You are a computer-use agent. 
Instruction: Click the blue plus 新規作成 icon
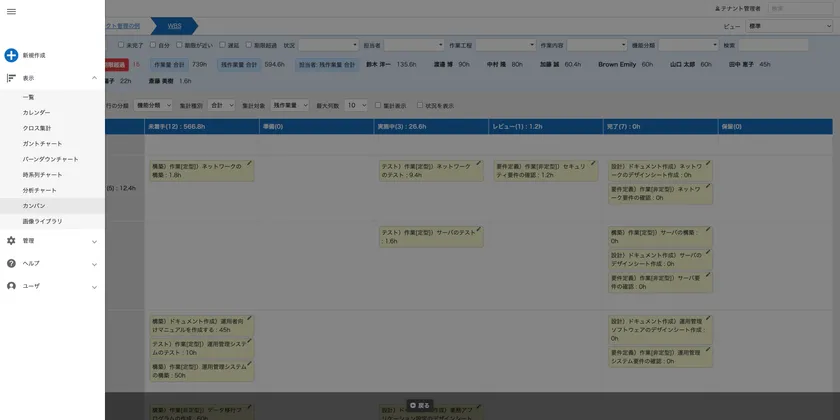[x=11, y=55]
